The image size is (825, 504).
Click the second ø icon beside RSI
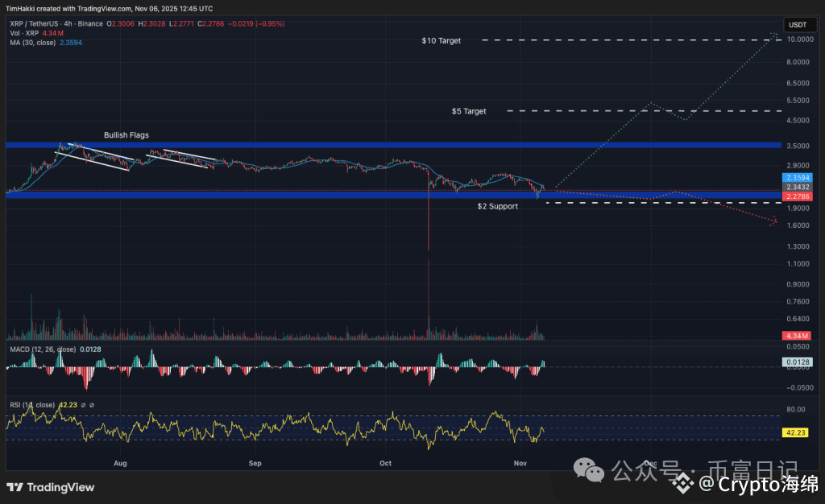pyautogui.click(x=92, y=405)
